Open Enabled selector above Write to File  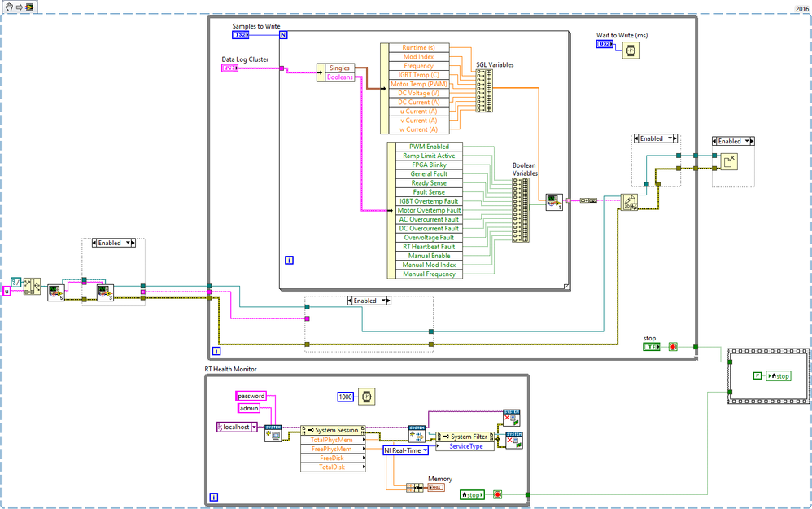(656, 138)
